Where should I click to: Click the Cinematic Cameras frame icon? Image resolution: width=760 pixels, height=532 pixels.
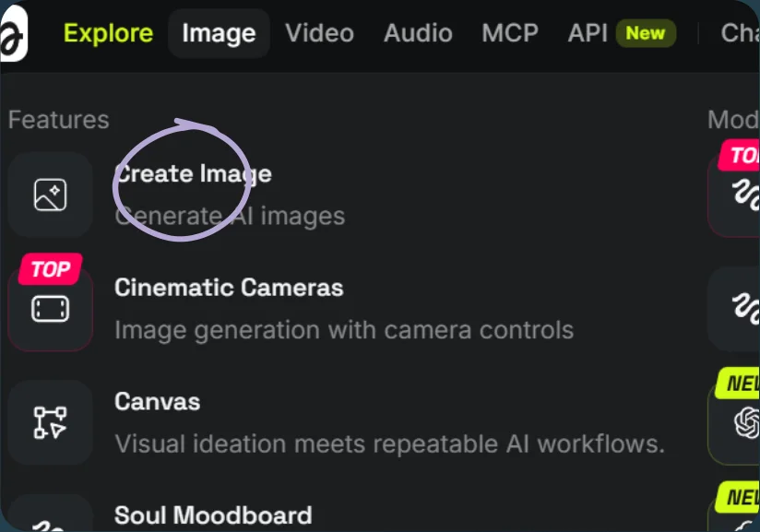point(51,309)
